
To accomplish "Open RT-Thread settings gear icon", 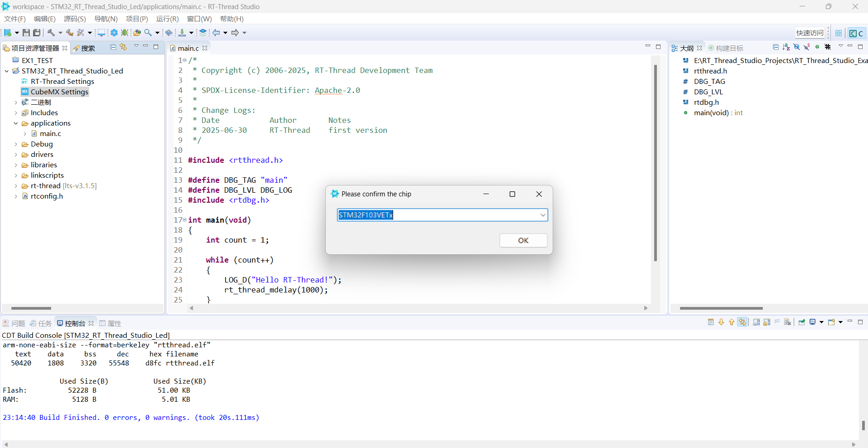I will pos(114,33).
